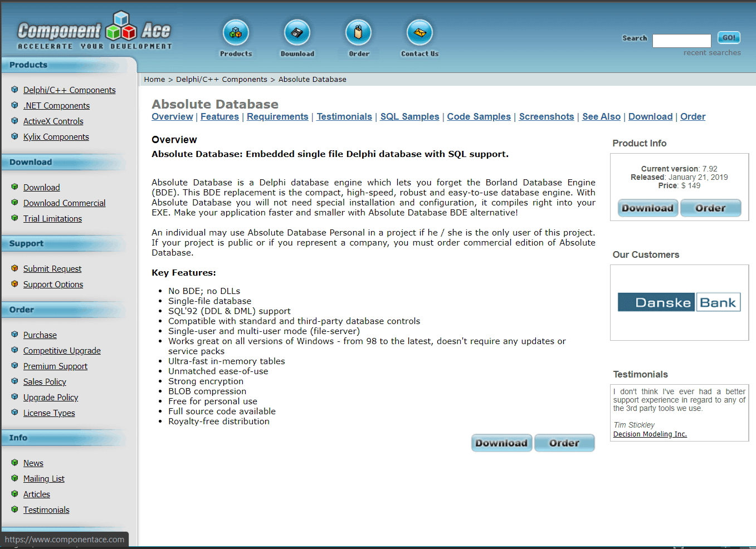Open the Kylix Components sidebar link
Viewport: 756px width, 549px height.
[56, 137]
